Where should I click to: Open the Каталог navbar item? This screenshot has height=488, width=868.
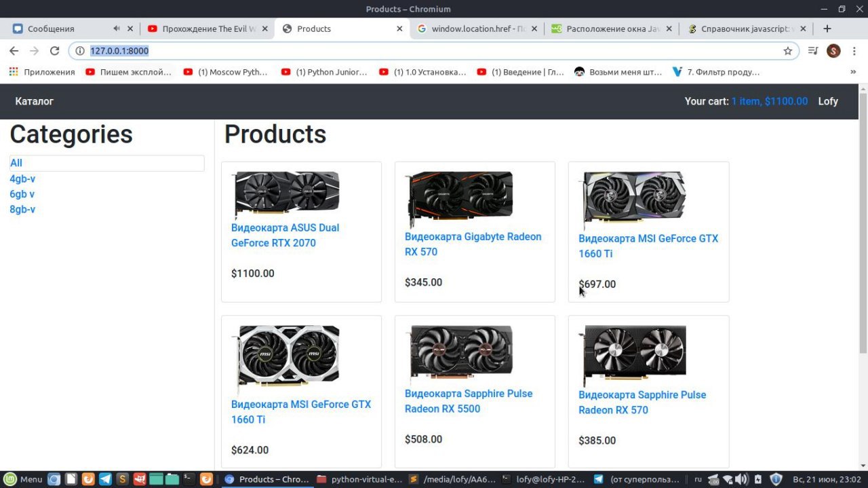pyautogui.click(x=35, y=101)
